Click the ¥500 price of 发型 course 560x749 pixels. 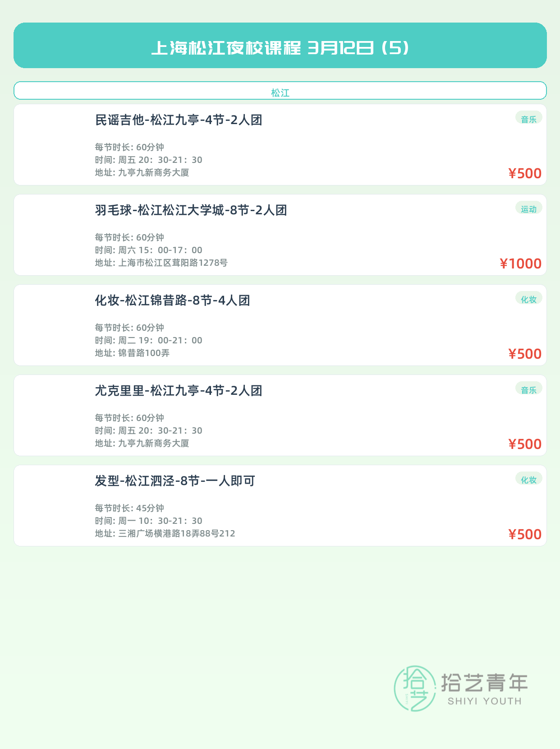(x=525, y=534)
